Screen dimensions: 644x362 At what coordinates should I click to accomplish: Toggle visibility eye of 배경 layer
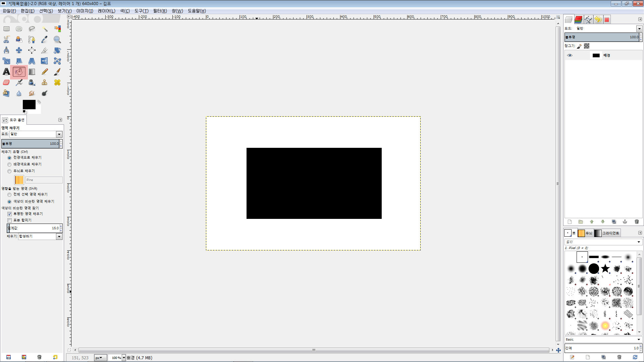[x=570, y=56]
